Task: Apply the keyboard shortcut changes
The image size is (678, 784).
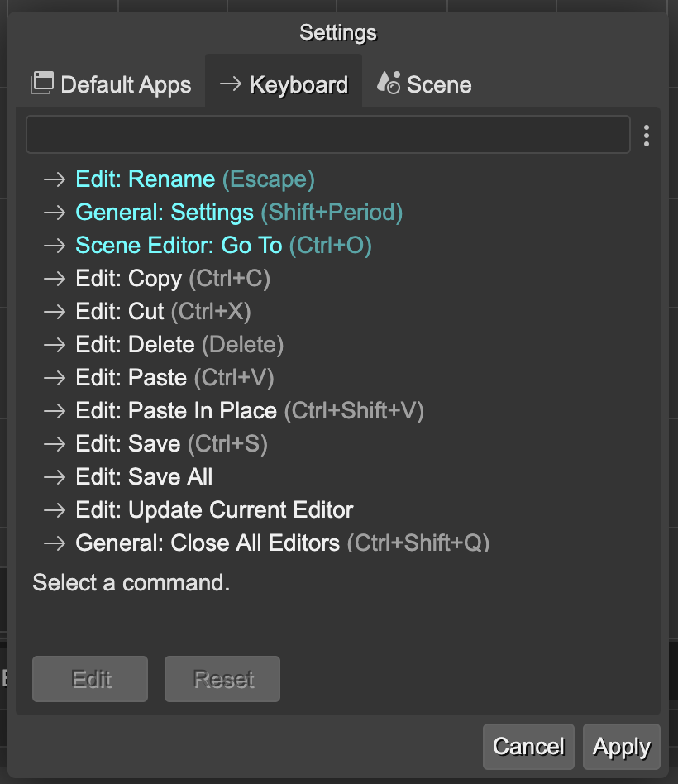Action: [x=621, y=747]
